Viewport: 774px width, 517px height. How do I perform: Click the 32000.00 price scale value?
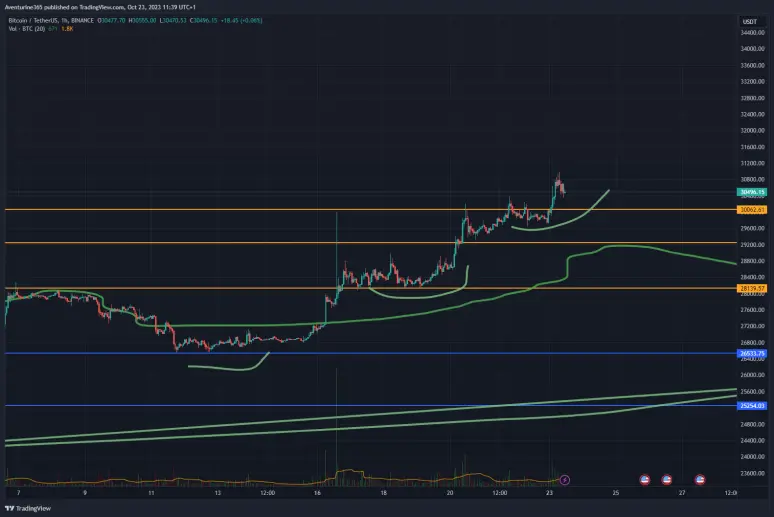tap(752, 130)
